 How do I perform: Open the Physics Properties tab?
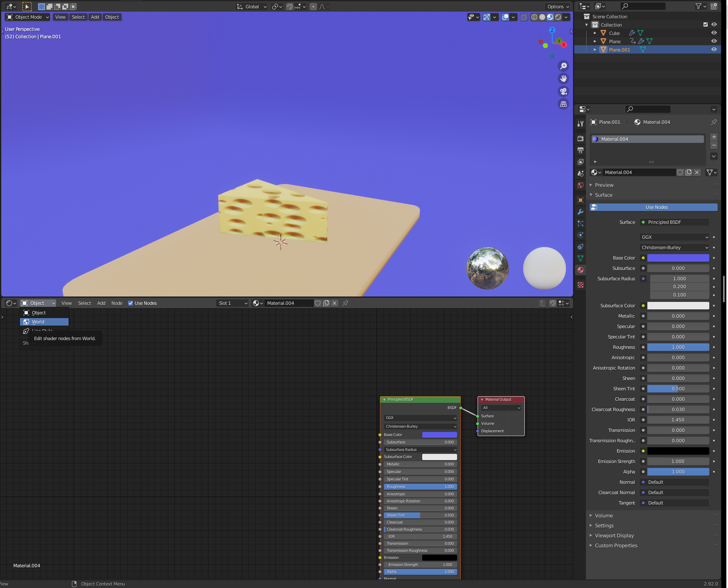(x=580, y=235)
